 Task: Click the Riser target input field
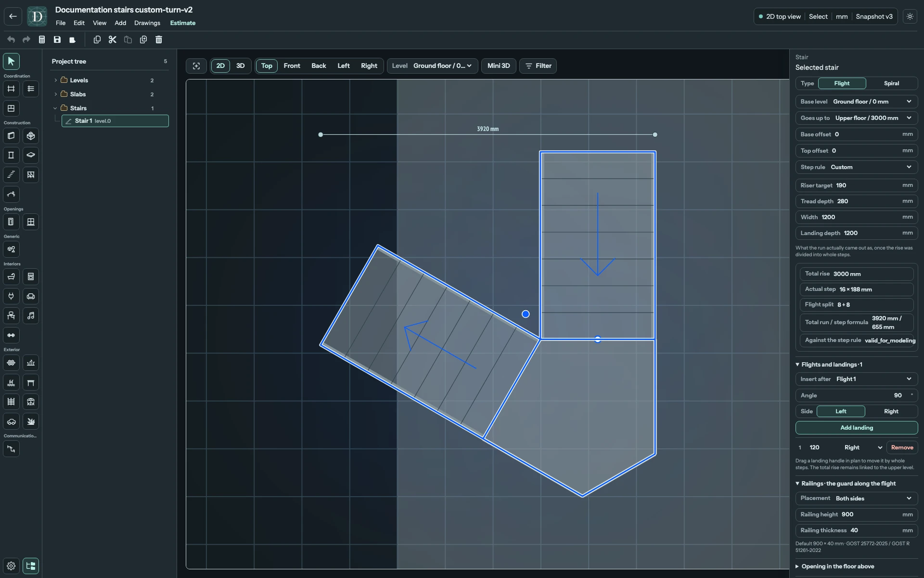[857, 185]
